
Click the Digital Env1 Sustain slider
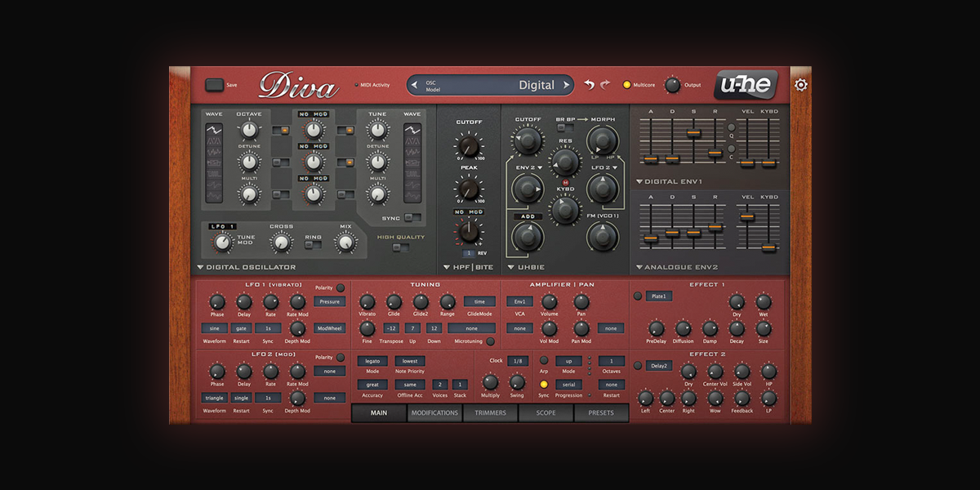coord(693,132)
